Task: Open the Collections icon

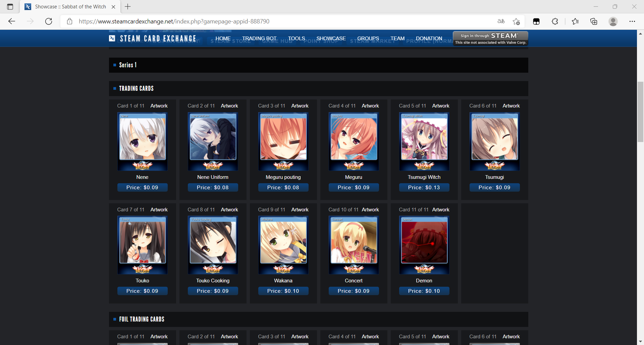Action: click(594, 21)
